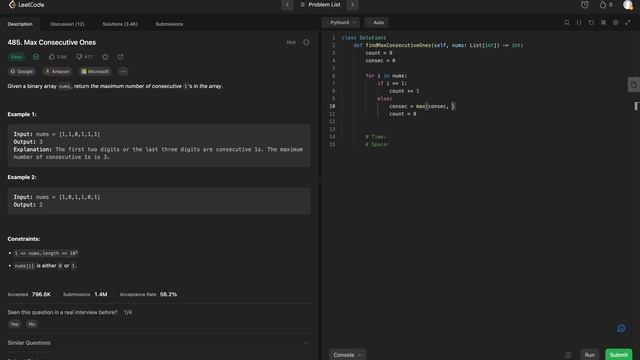
Task: Click the '# Time:' comment line
Action: 376,137
